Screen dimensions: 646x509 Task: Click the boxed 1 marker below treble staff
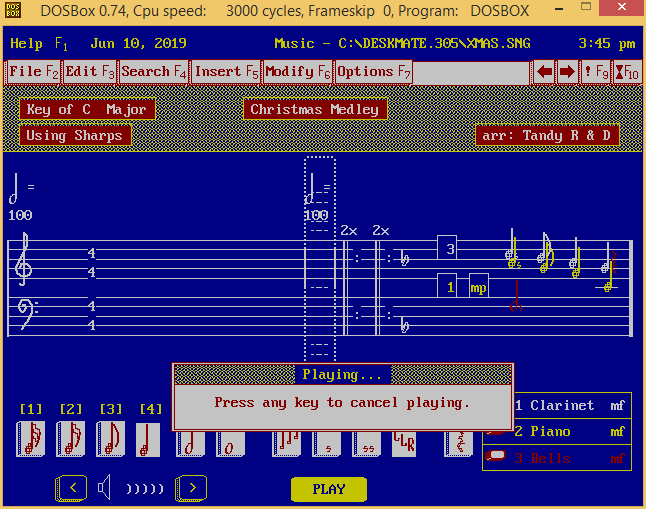click(447, 286)
